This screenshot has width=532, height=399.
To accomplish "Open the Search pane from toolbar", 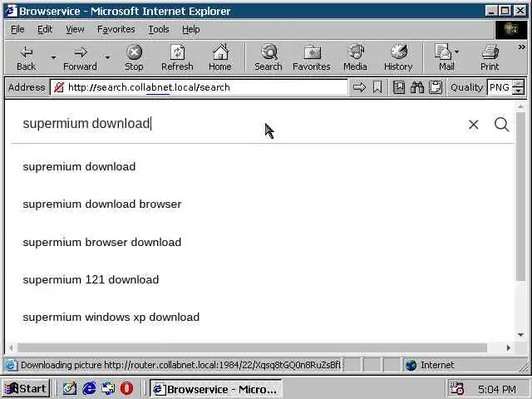I will [x=268, y=58].
